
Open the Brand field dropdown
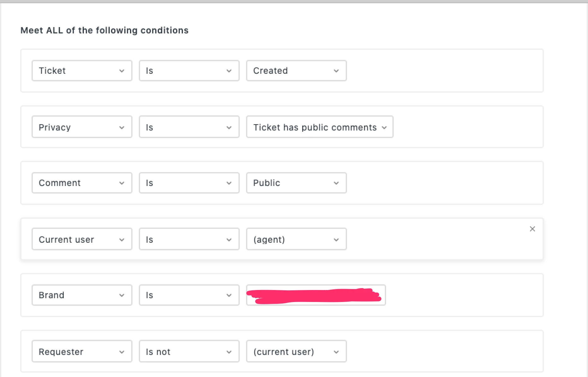pyautogui.click(x=82, y=295)
